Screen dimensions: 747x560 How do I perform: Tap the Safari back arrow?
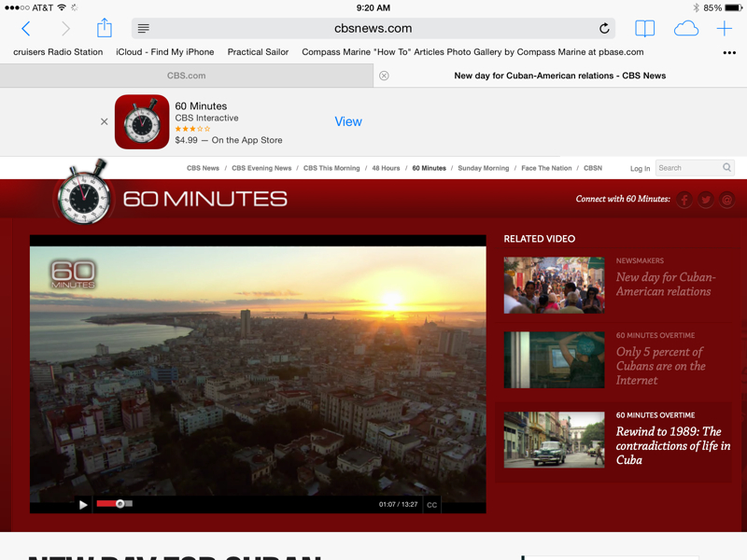(x=26, y=29)
